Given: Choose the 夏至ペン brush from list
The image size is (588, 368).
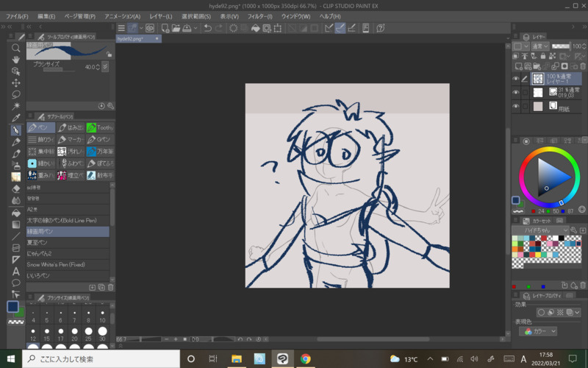Looking at the screenshot, I should [x=68, y=243].
